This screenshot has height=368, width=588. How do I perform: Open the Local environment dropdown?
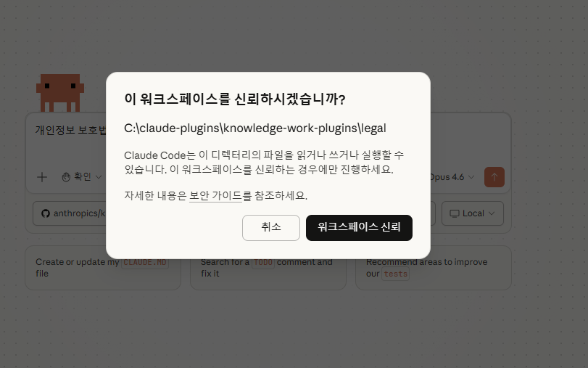pyautogui.click(x=473, y=213)
